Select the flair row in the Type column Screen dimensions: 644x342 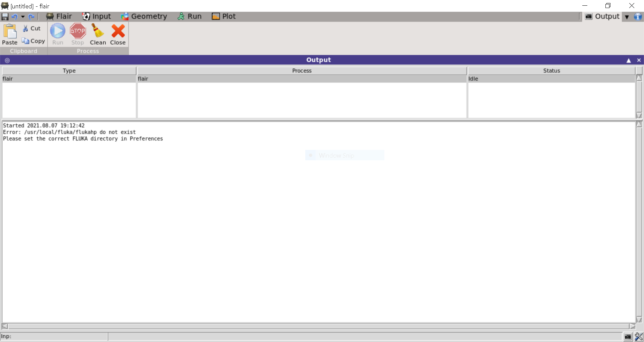pos(69,79)
